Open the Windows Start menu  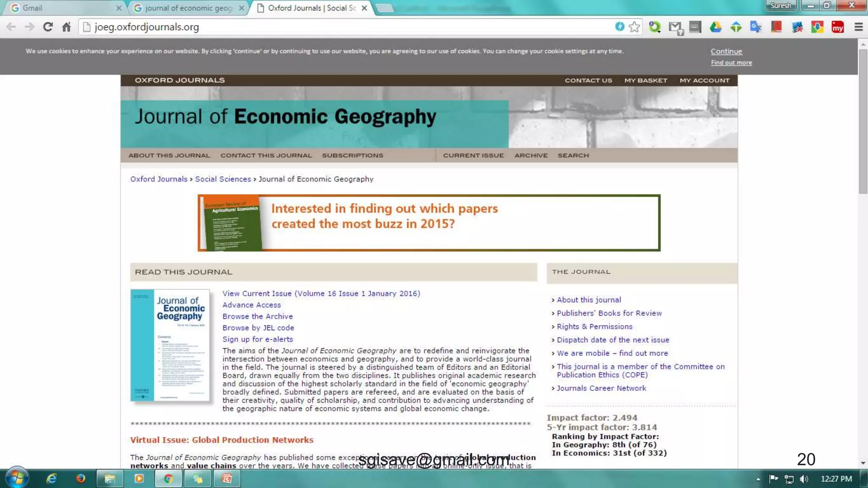coord(16,478)
